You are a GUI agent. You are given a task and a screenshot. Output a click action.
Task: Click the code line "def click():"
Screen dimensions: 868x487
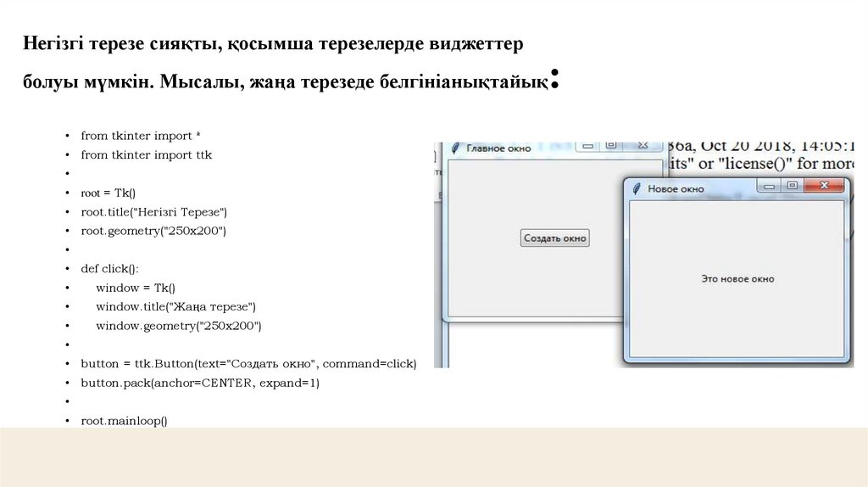click(109, 269)
